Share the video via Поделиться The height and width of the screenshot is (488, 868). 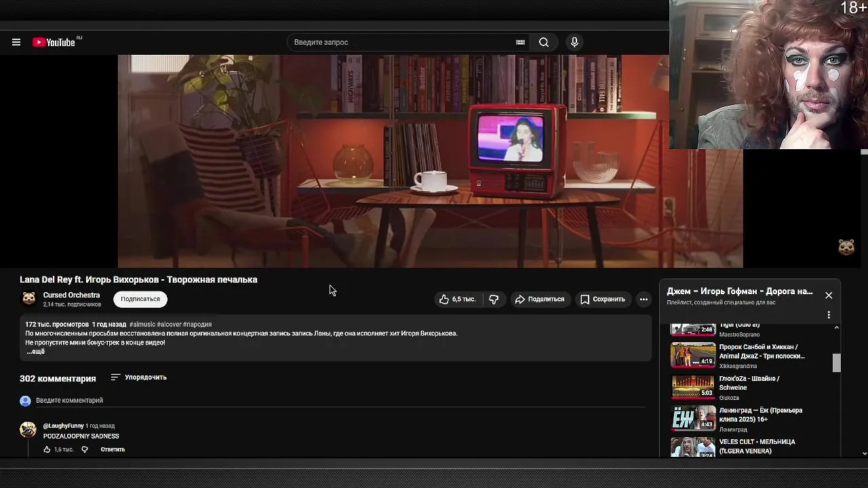point(539,299)
